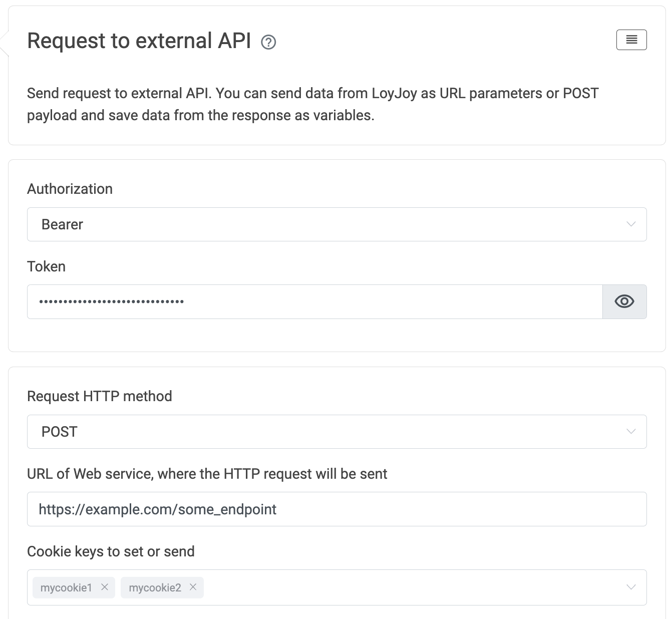
Task: Remove the mycookie2 tag
Action: 193,587
